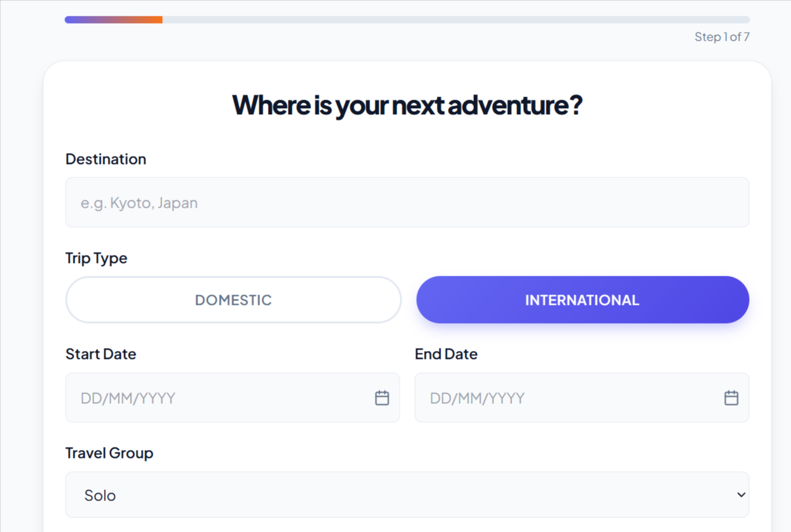
Task: Select the International trip type
Action: tap(582, 300)
